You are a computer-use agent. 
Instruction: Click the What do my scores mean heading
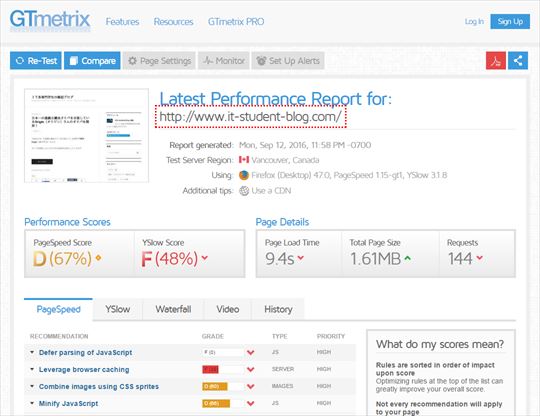pyautogui.click(x=440, y=344)
